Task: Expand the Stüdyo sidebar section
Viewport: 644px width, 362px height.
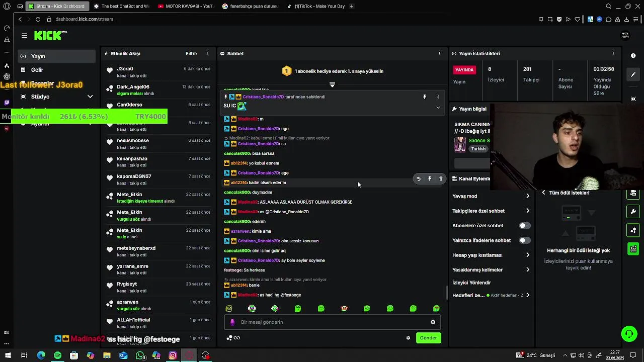Action: point(90,97)
